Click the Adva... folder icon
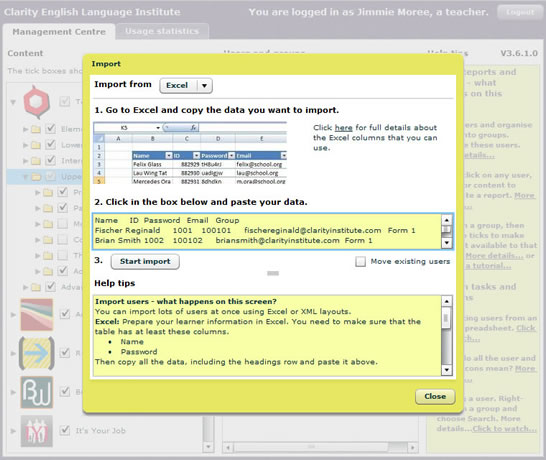Image resolution: width=546 pixels, height=460 pixels. click(36, 287)
